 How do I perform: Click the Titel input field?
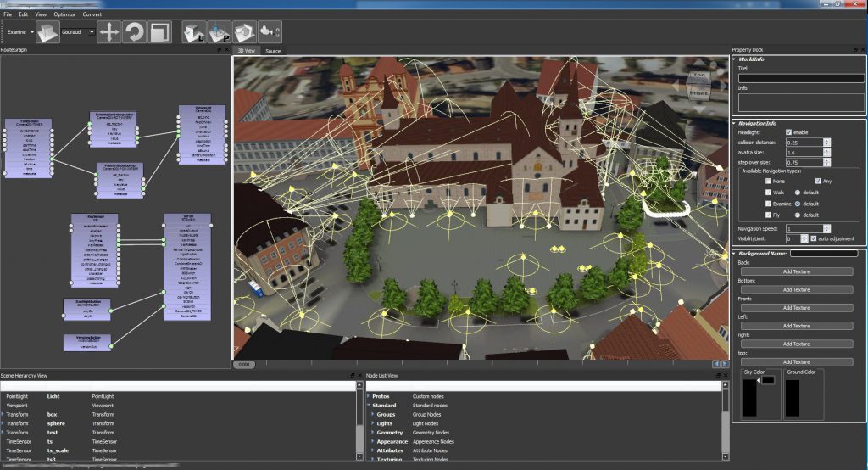[801, 78]
